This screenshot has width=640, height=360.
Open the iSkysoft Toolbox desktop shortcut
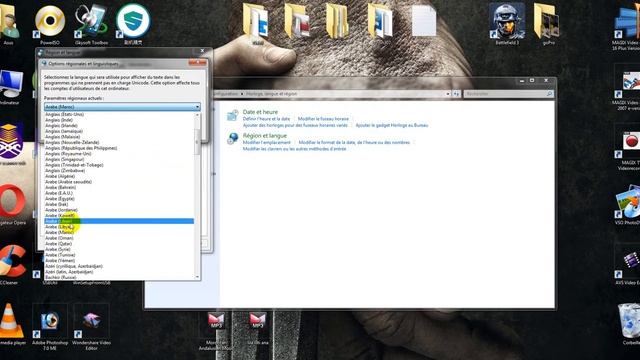(91, 24)
